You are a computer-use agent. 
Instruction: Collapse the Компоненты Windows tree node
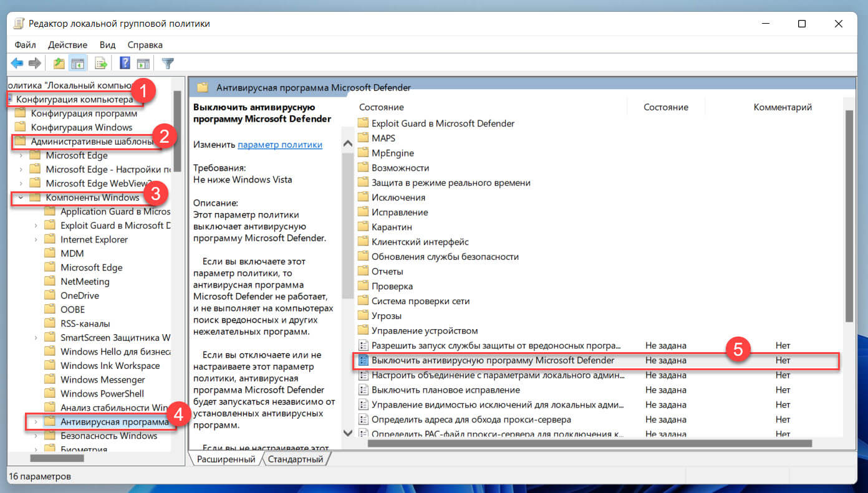tap(21, 198)
